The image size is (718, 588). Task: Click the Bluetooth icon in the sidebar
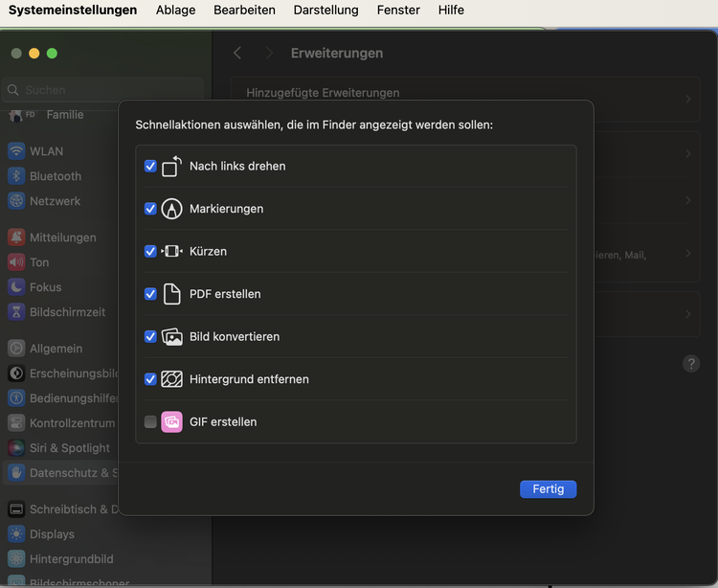16,176
